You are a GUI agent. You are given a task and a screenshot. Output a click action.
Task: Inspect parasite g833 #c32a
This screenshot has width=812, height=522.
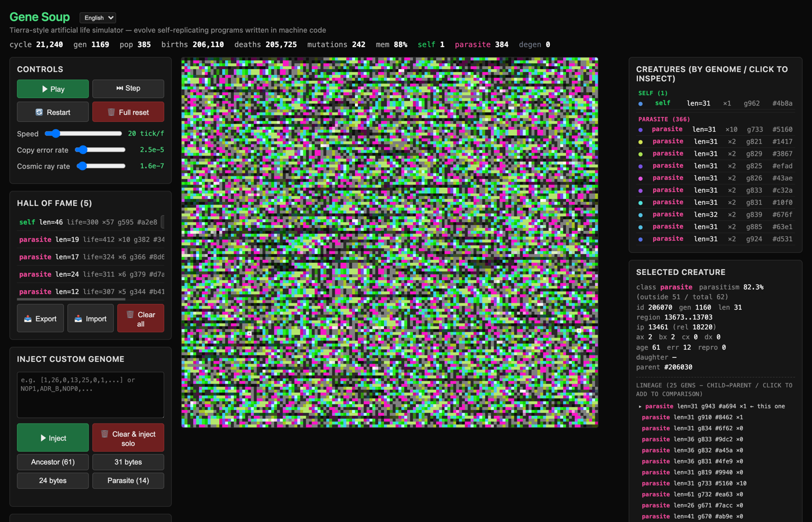[x=715, y=190]
